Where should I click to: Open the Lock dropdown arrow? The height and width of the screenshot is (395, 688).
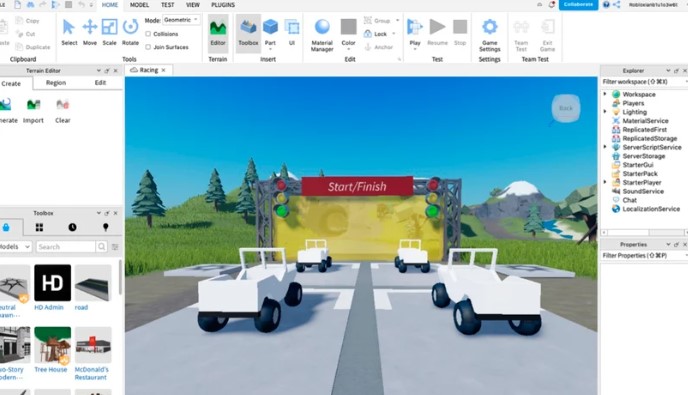point(394,33)
